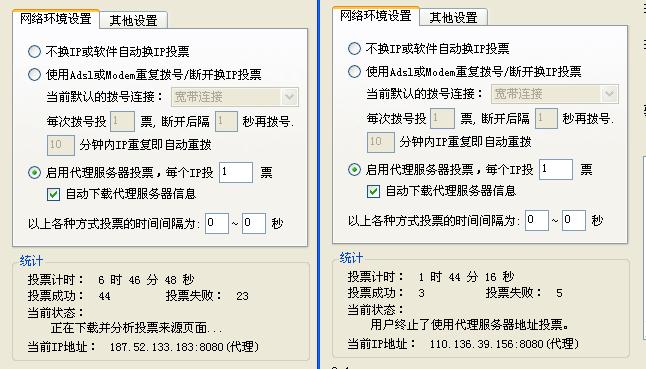The height and width of the screenshot is (369, 646).
Task: Switch to 其他设置 tab in right window
Action: [x=454, y=17]
